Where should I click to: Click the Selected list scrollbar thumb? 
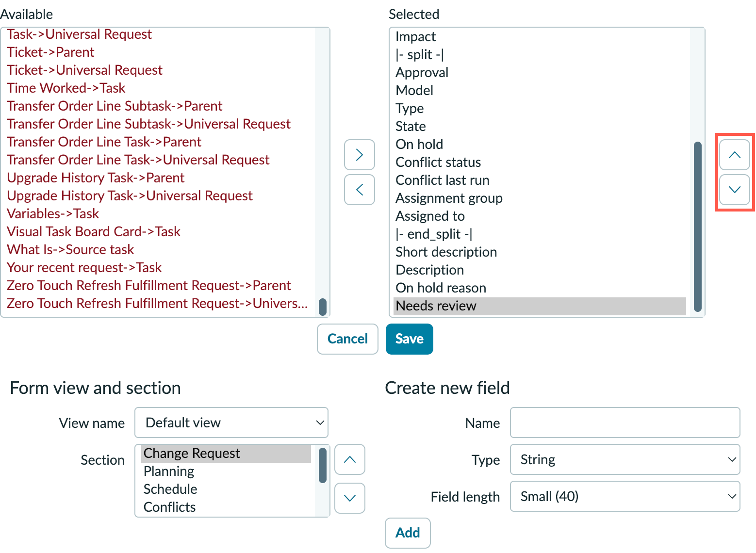click(698, 227)
